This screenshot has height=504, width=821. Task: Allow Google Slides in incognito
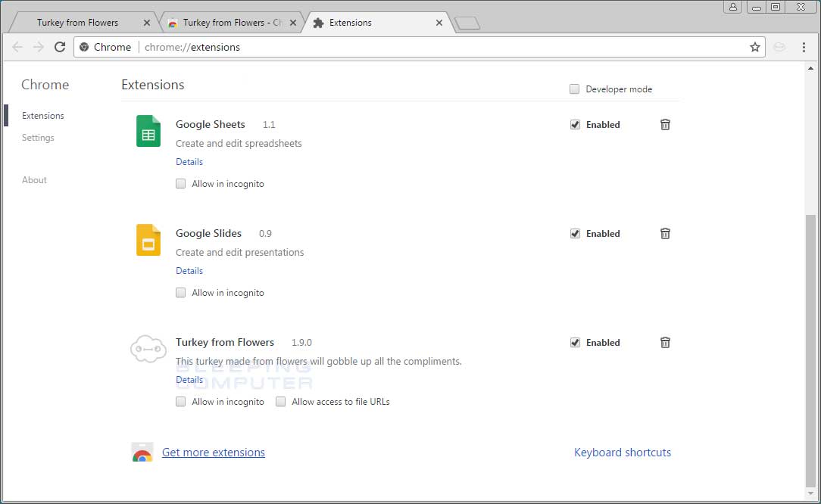[181, 293]
